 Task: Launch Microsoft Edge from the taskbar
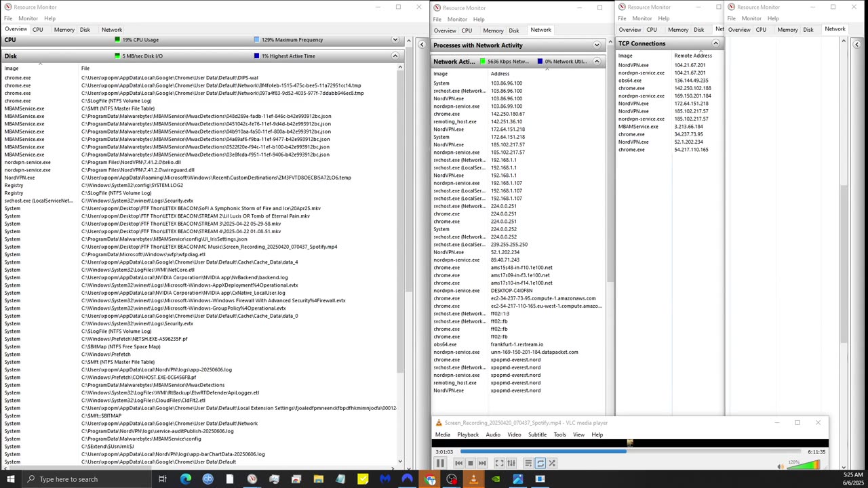tap(185, 479)
